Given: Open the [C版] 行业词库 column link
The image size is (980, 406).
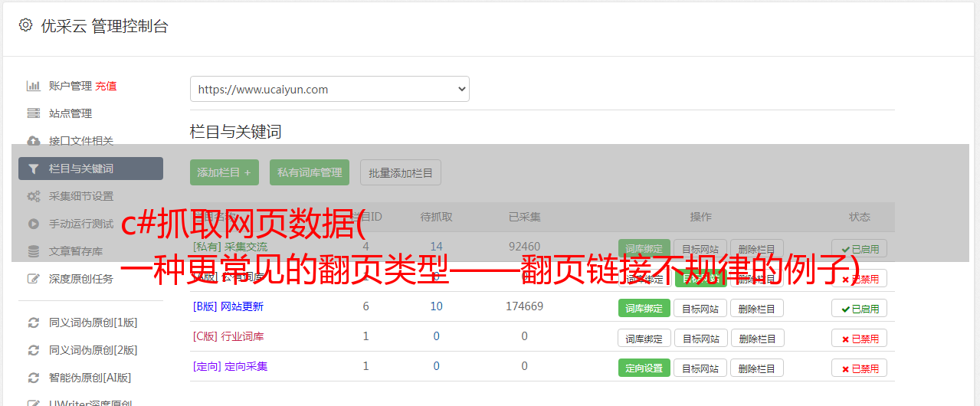Looking at the screenshot, I should [x=228, y=336].
